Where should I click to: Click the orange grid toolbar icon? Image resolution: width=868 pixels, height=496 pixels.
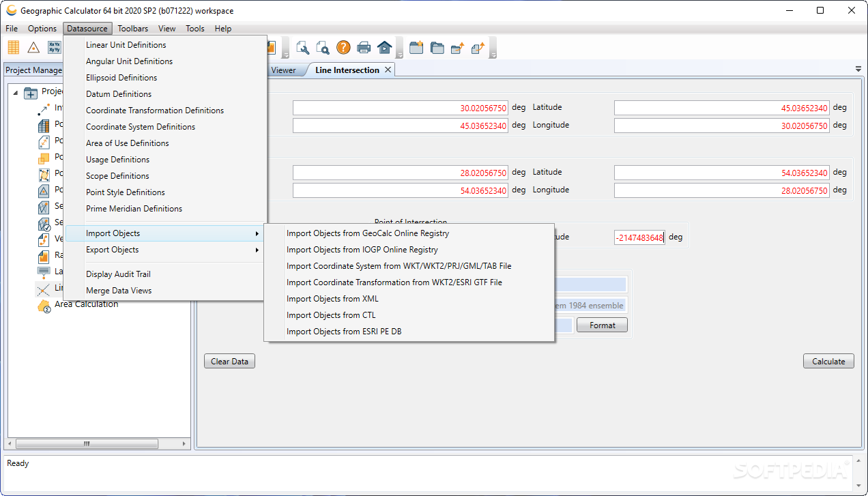14,47
